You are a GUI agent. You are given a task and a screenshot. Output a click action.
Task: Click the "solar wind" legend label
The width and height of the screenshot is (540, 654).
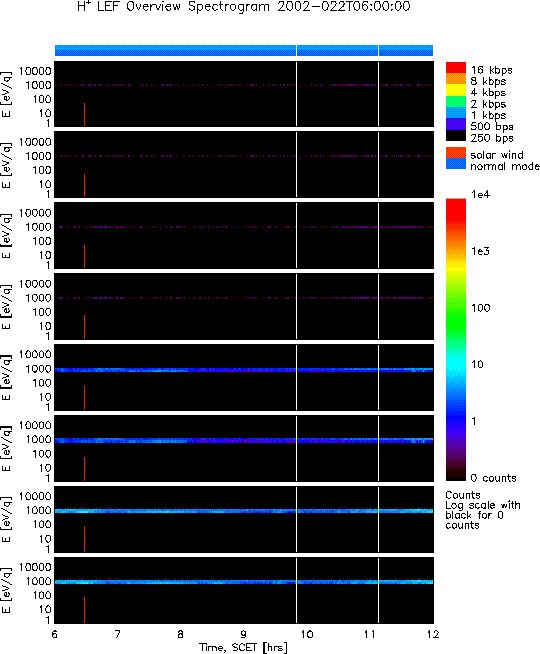click(497, 155)
